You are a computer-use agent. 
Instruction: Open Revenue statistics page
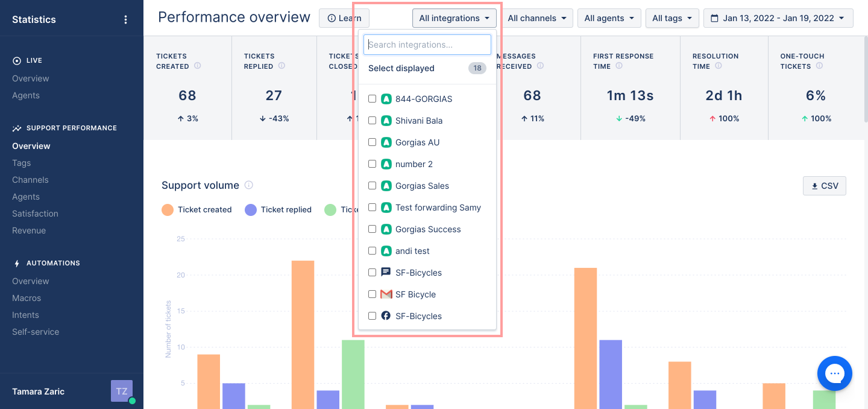29,230
